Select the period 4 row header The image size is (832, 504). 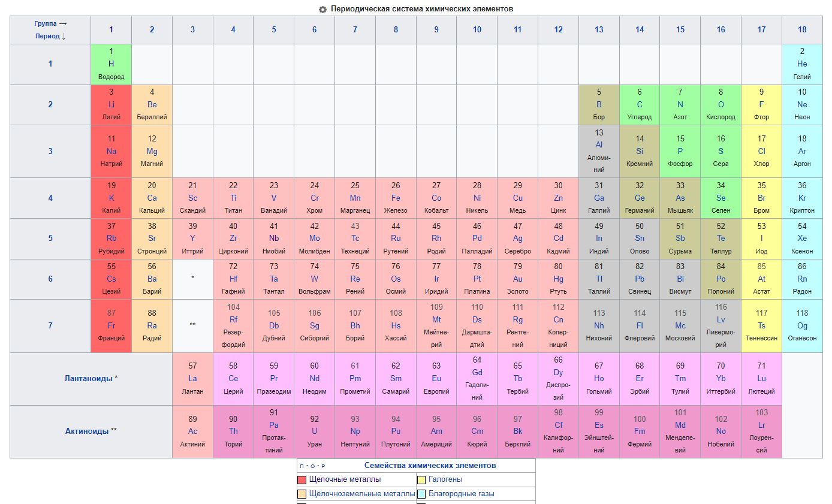50,198
